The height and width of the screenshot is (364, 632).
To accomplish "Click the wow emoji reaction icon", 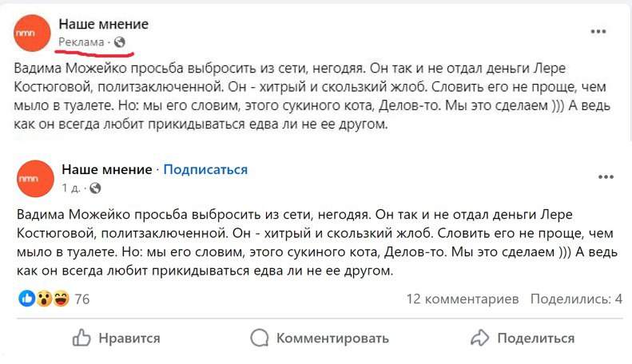I will pos(42,299).
